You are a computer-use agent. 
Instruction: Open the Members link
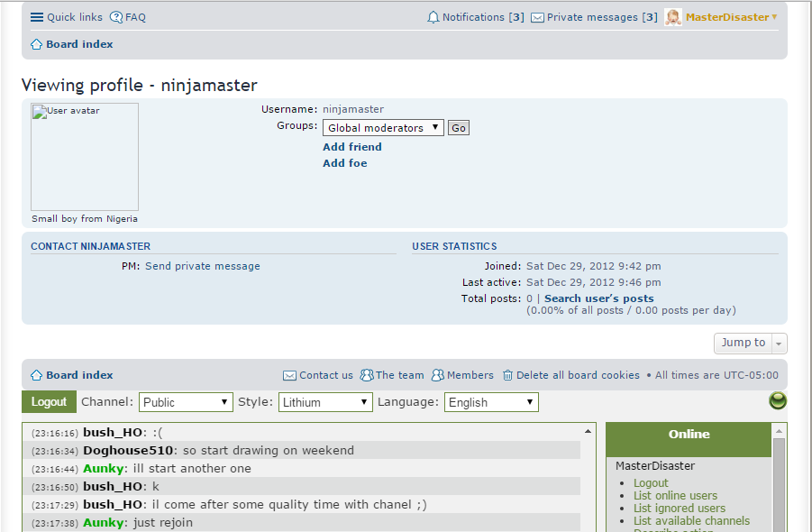(470, 375)
